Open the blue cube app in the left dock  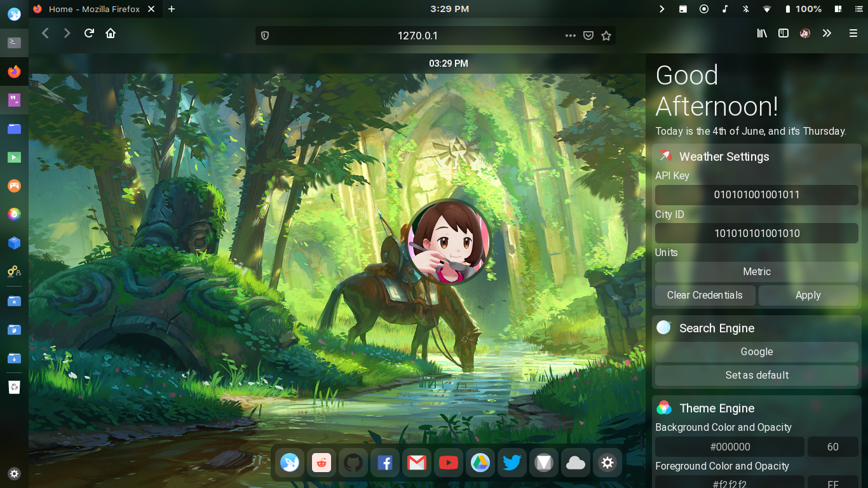tap(14, 243)
